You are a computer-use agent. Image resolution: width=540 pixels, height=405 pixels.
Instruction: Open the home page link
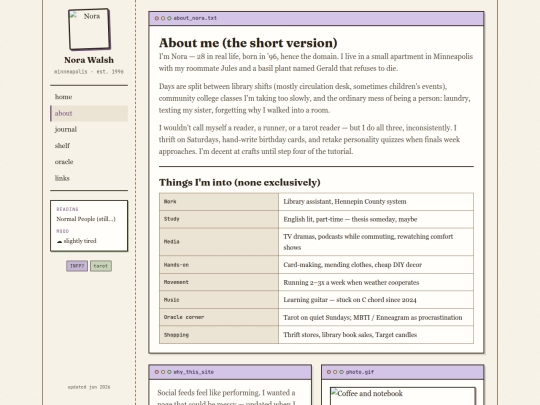(x=89, y=97)
